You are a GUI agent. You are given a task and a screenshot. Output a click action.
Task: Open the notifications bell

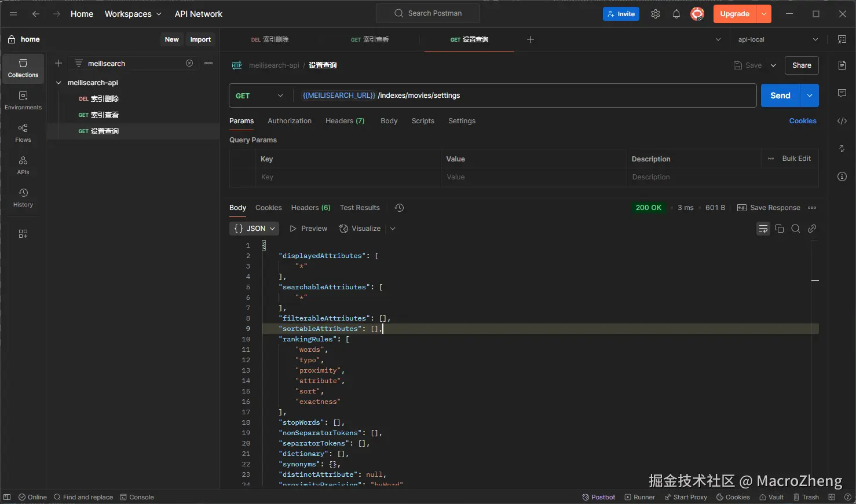(x=676, y=14)
